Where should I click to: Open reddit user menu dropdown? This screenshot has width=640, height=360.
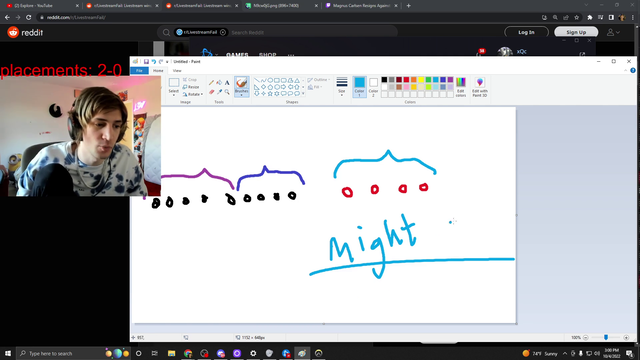coord(613,32)
